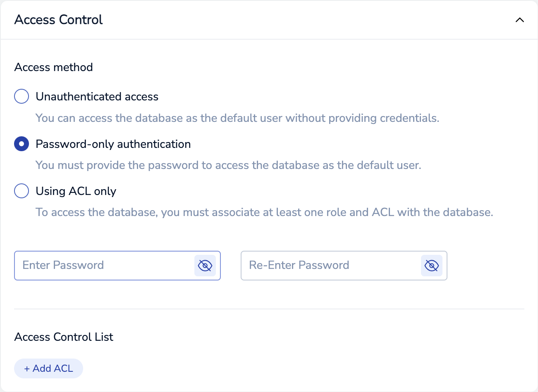Click the 'associate at least one role' description
Viewport: 538px width, 392px height.
click(x=264, y=212)
